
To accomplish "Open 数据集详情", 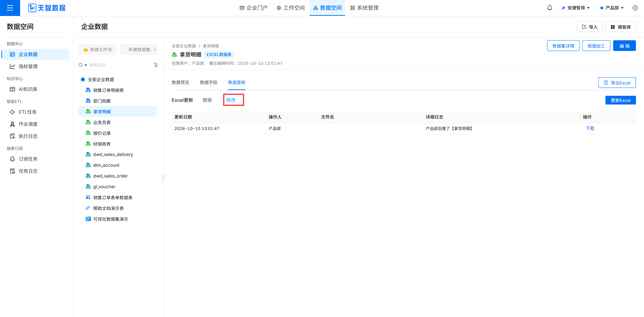I will [563, 46].
